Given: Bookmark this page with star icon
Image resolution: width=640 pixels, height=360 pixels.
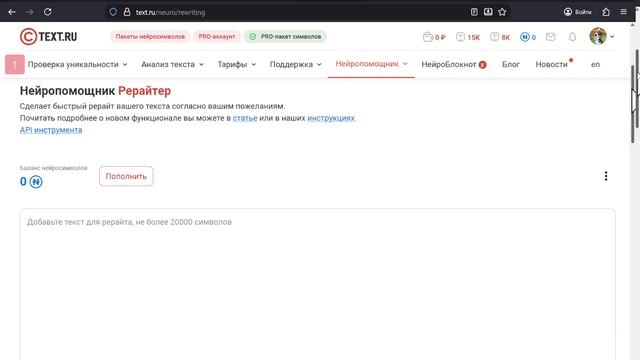Looking at the screenshot, I should [502, 12].
